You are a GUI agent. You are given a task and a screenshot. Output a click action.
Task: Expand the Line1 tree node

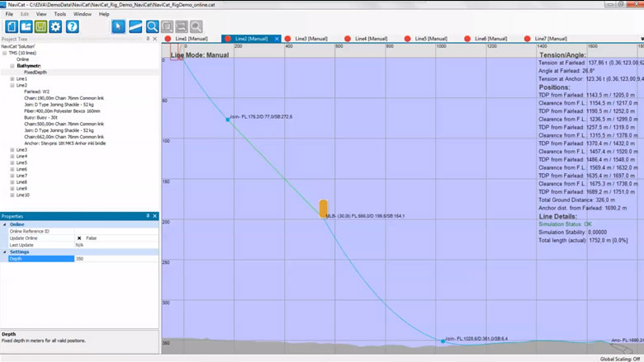(x=12, y=79)
